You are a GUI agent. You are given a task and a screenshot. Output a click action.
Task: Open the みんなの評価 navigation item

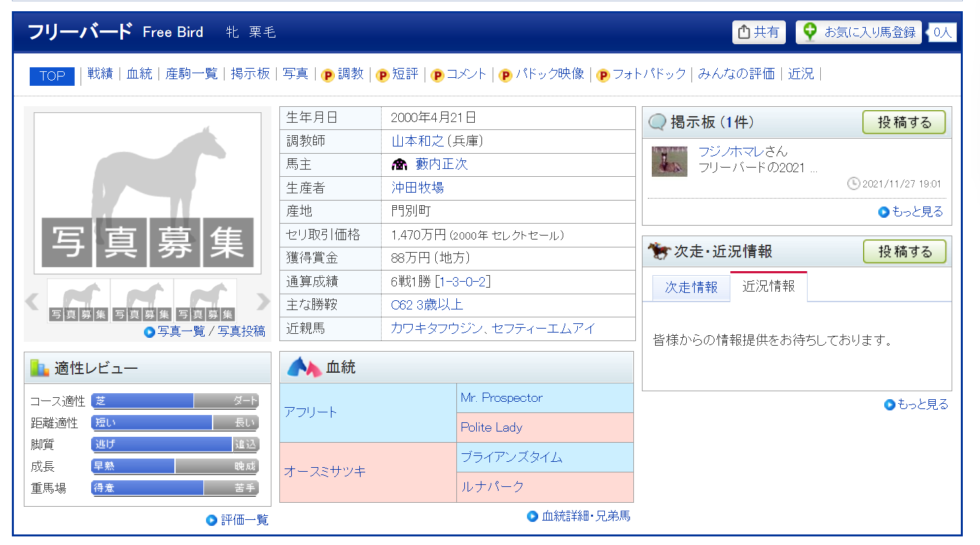point(736,74)
